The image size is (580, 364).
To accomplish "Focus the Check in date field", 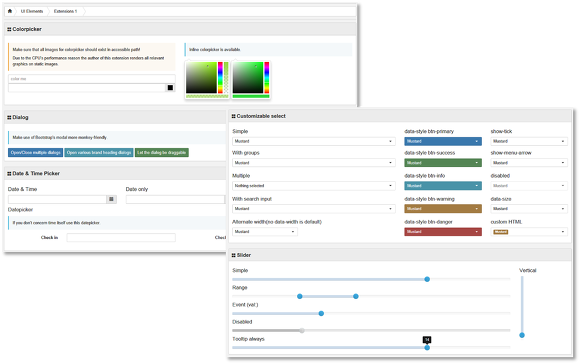I will 121,237.
